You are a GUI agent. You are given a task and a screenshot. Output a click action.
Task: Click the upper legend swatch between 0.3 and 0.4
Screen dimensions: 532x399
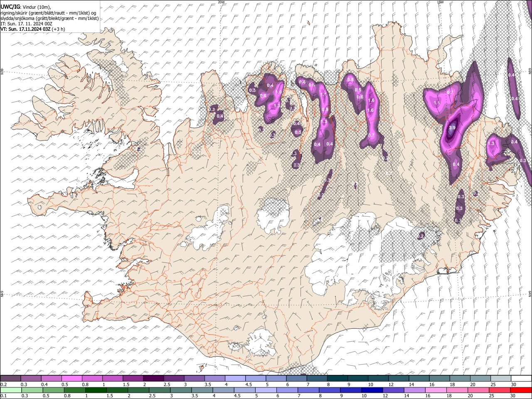[31, 379]
